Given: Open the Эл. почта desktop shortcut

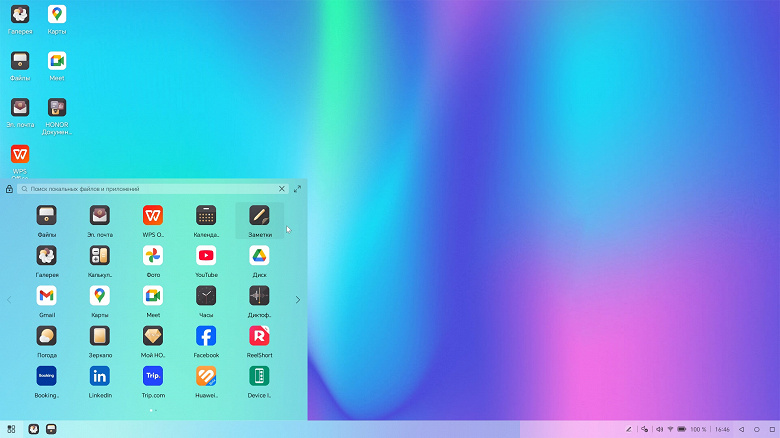Looking at the screenshot, I should [x=20, y=108].
